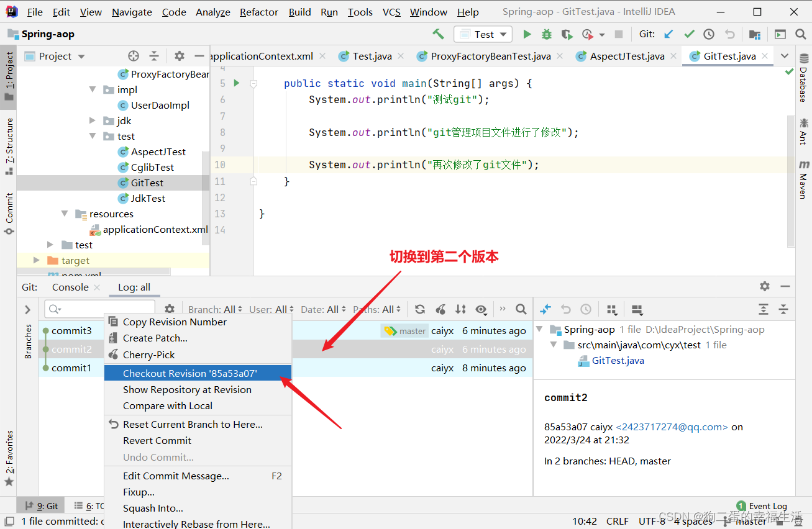
Task: Open the VCS menu
Action: (391, 12)
